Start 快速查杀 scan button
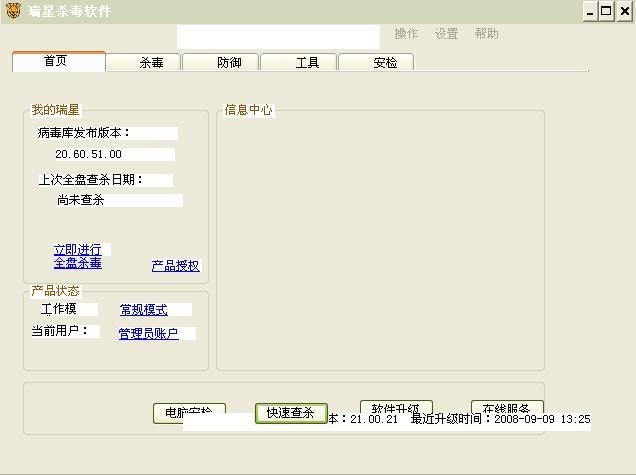The width and height of the screenshot is (636, 475). 291,413
